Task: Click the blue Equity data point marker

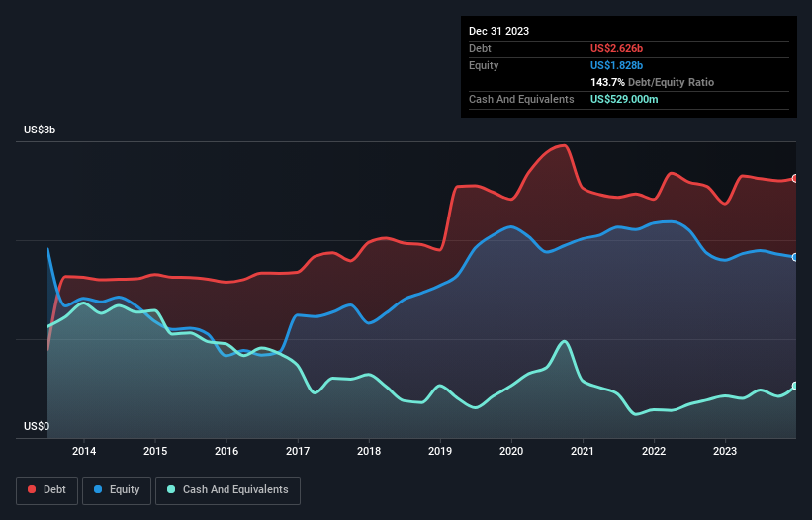Action: click(795, 257)
